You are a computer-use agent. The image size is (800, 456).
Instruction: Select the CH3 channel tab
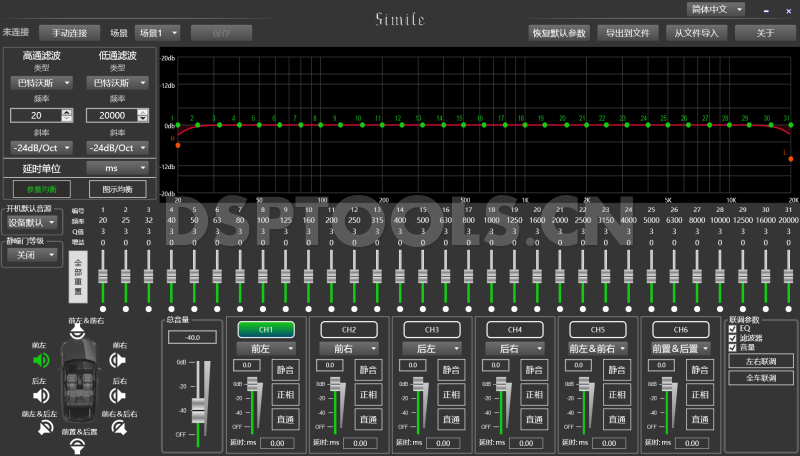coord(431,329)
